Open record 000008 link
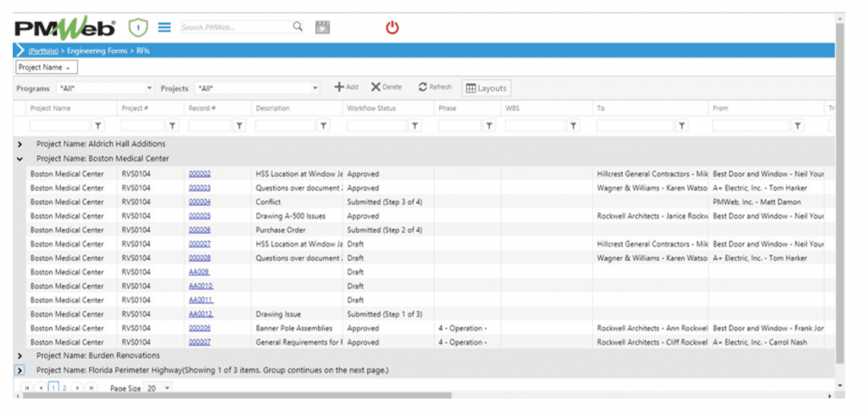This screenshot has height=416, width=868. point(199,258)
